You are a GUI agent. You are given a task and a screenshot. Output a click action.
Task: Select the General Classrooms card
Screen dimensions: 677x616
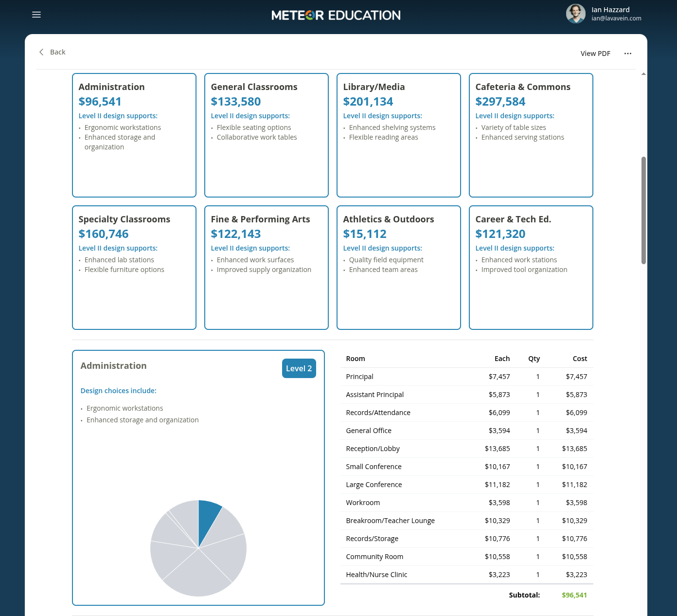tap(267, 135)
